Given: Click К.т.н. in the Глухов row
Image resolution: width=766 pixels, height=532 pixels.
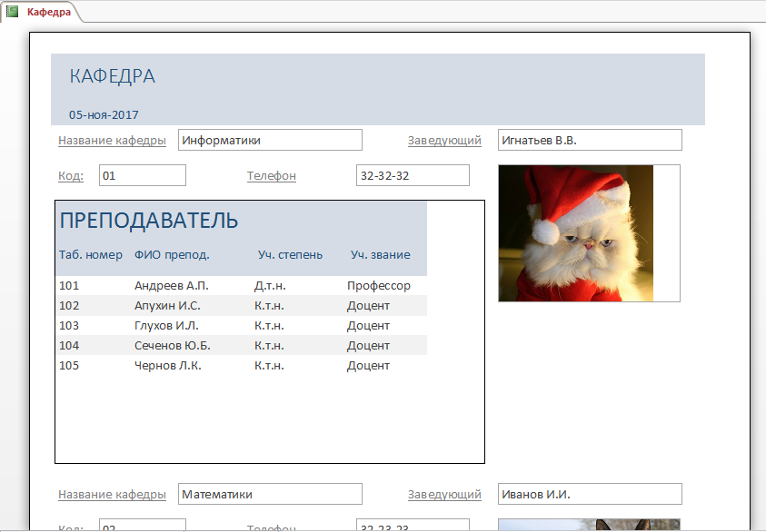Looking at the screenshot, I should pyautogui.click(x=269, y=326).
